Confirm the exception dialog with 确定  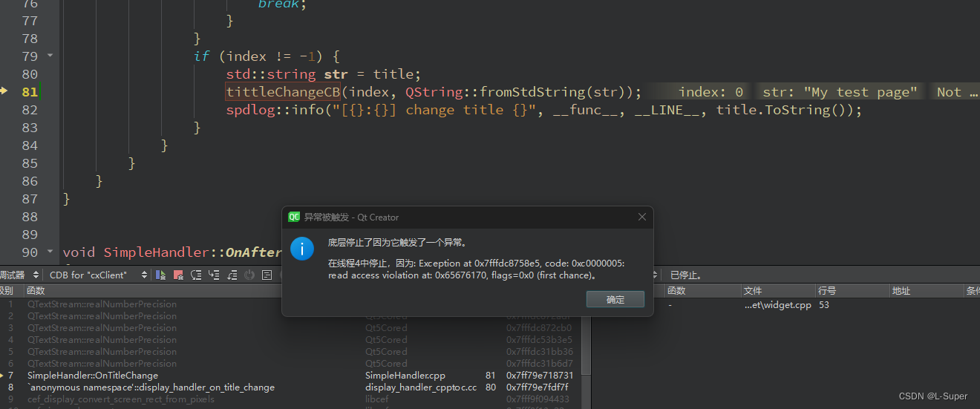[x=615, y=299]
